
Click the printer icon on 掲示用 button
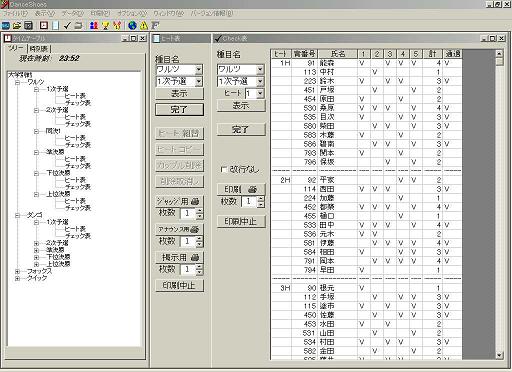pyautogui.click(x=195, y=257)
